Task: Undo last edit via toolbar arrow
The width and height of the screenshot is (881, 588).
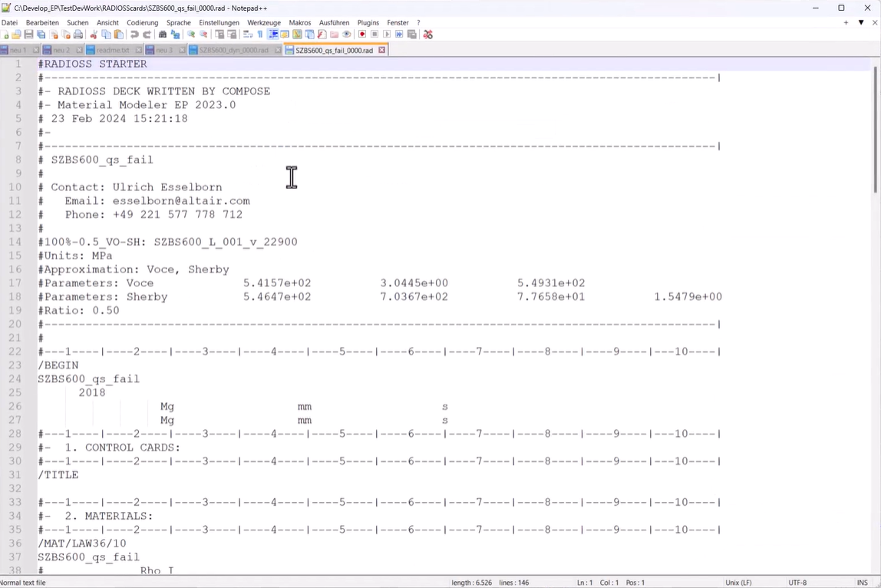Action: (x=134, y=35)
